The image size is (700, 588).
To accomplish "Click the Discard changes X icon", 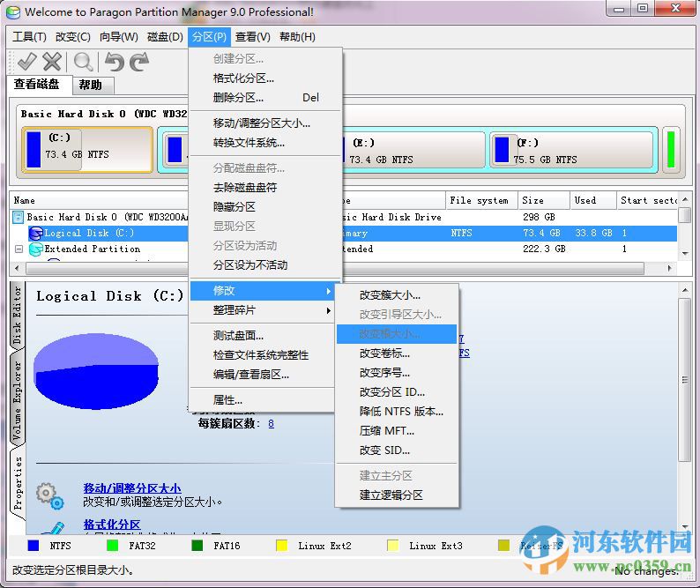I will pyautogui.click(x=52, y=62).
